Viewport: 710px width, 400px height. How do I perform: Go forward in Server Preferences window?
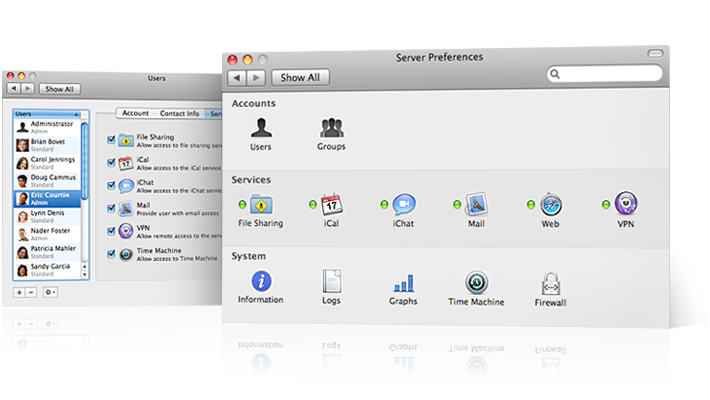256,77
